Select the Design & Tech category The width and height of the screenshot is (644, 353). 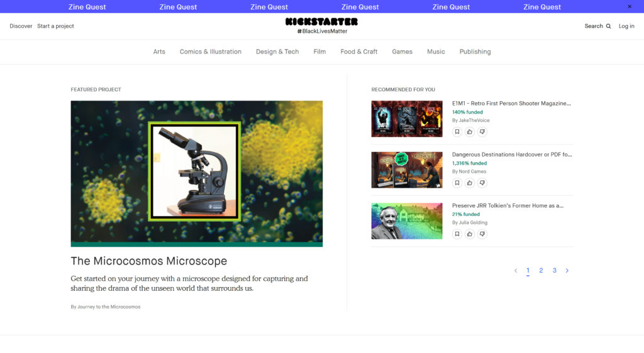click(x=277, y=52)
